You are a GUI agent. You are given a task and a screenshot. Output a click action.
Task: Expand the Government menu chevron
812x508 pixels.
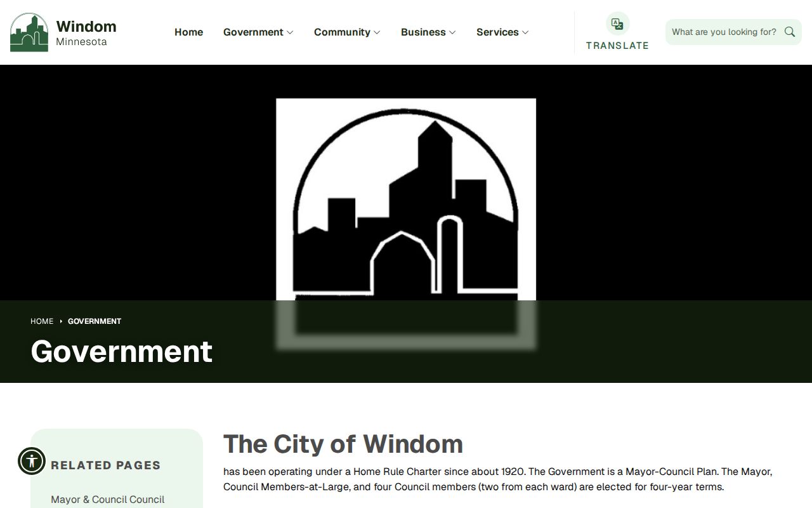pyautogui.click(x=290, y=32)
